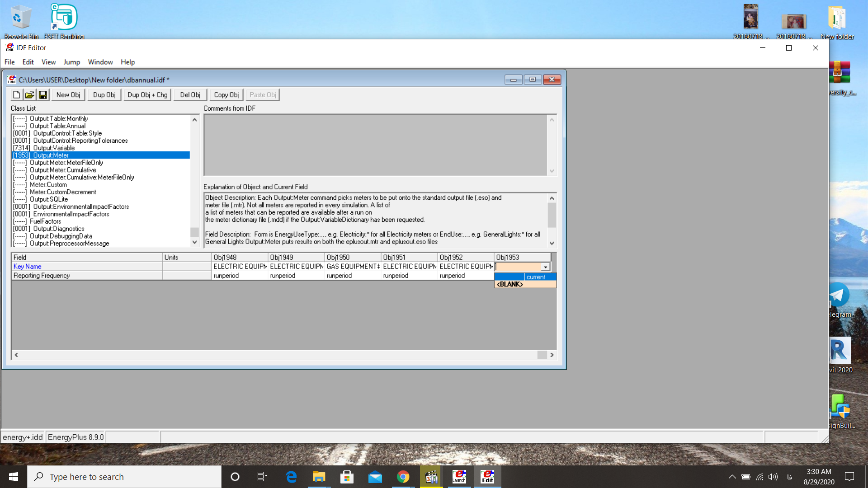Screen dimensions: 868x488
Task: Click the Dup Obj + Chg button
Action: point(147,95)
